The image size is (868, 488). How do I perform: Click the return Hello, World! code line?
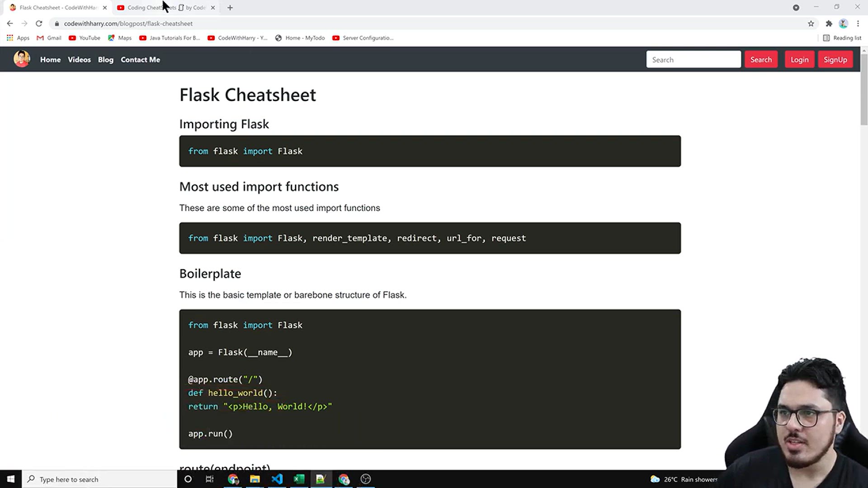(x=260, y=407)
